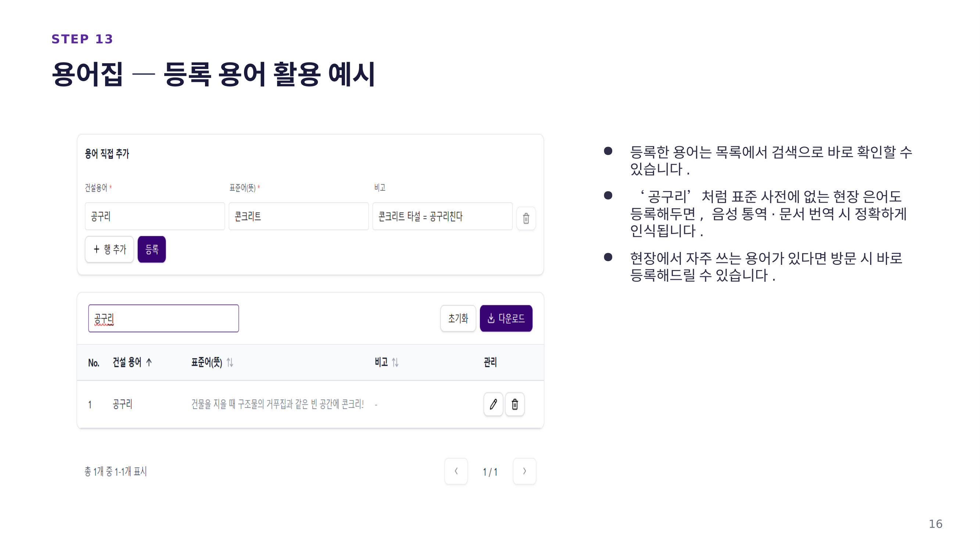
Task: Focus the 건설용어 input containing 공구리
Action: coord(154,216)
